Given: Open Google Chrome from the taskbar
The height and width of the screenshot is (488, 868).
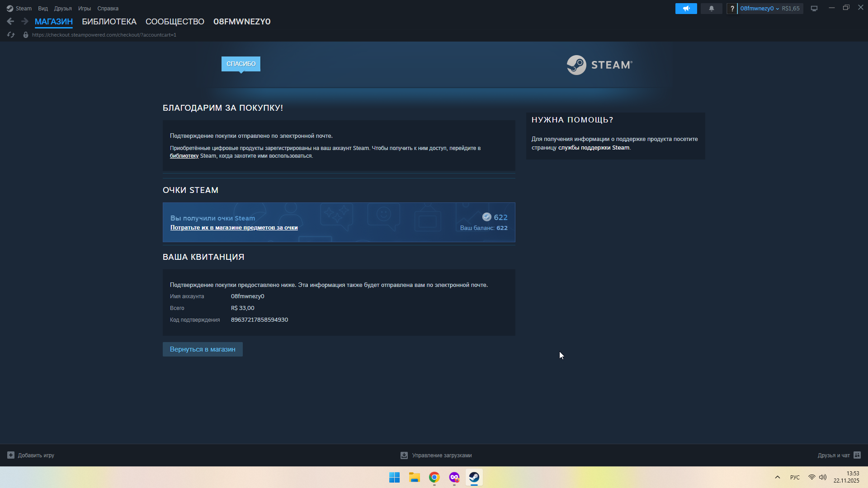Looking at the screenshot, I should (x=434, y=477).
